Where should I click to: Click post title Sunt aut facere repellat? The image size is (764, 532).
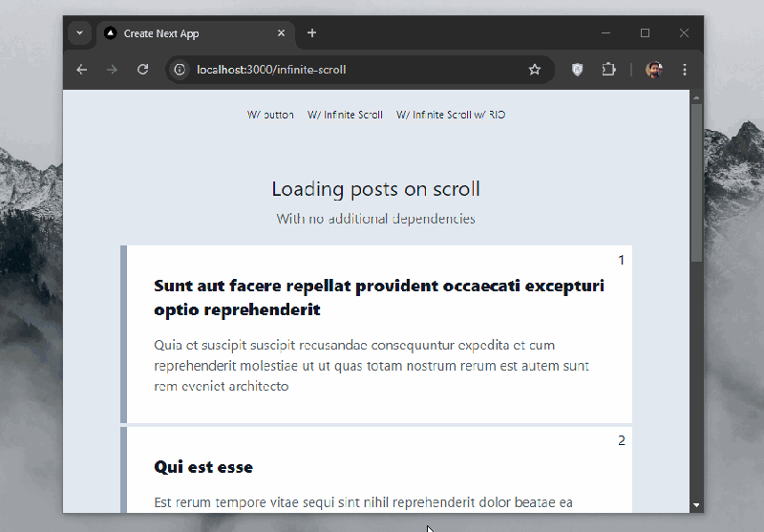379,297
